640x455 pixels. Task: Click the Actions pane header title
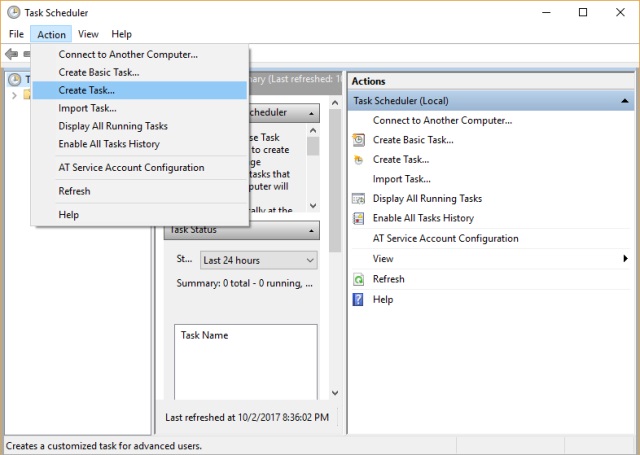click(x=369, y=81)
